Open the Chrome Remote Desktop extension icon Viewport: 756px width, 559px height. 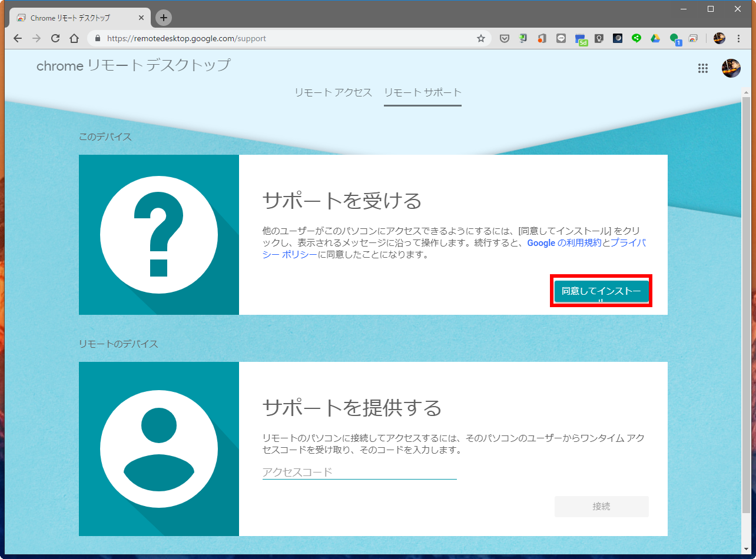pyautogui.click(x=693, y=38)
